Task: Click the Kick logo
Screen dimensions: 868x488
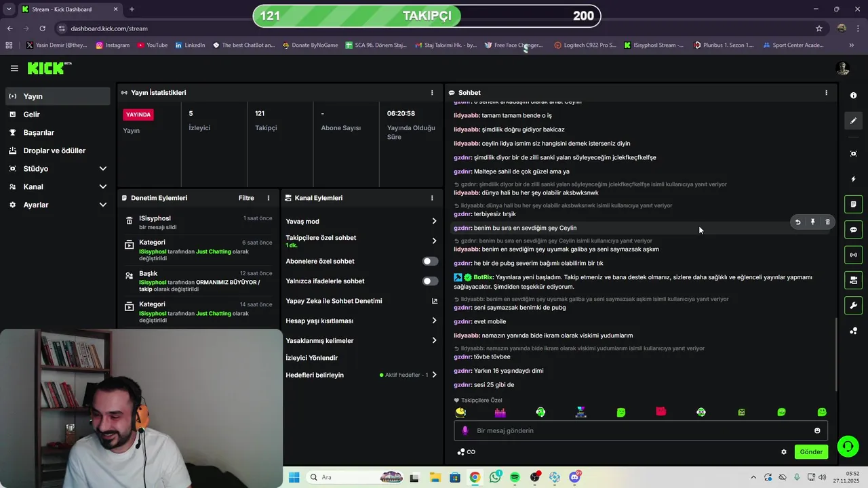Action: [x=49, y=68]
